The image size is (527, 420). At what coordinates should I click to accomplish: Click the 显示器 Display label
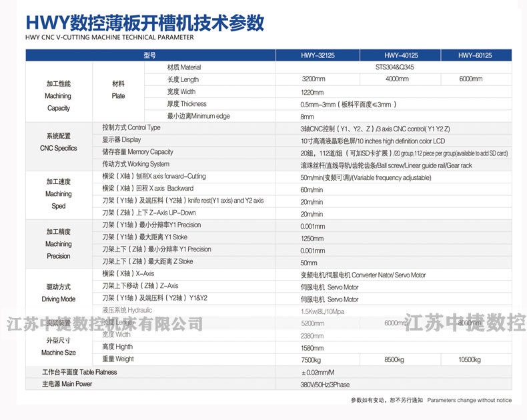point(121,140)
